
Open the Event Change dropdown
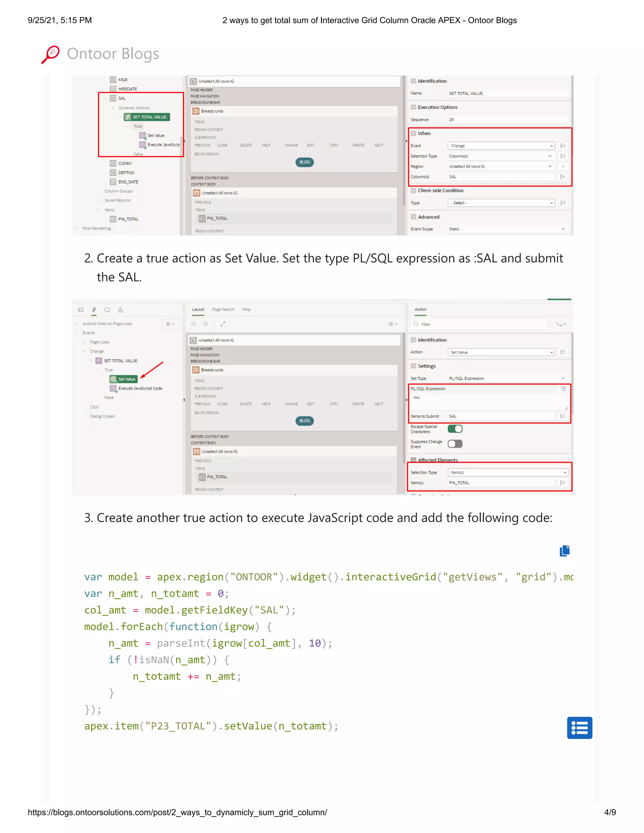tap(501, 146)
